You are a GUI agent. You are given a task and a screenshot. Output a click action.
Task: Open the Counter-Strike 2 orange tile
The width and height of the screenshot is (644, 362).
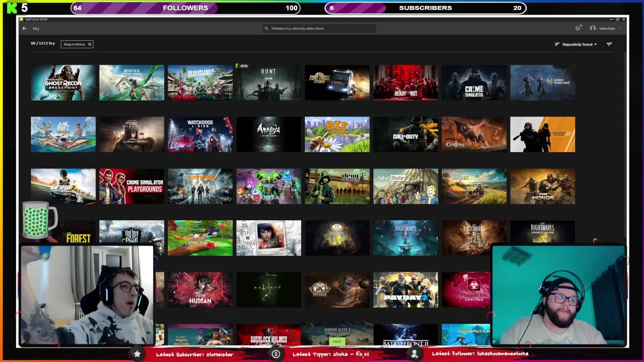click(542, 134)
